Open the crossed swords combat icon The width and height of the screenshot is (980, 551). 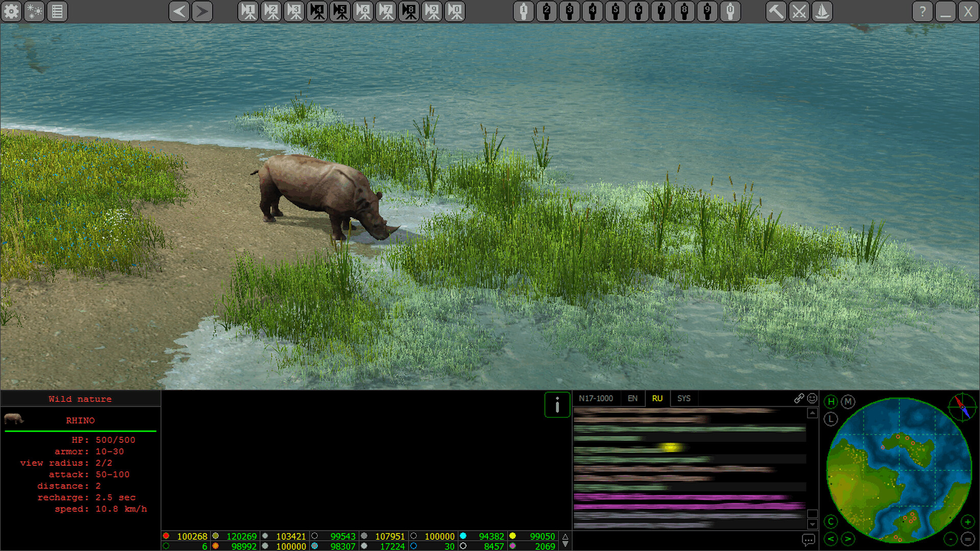[799, 11]
